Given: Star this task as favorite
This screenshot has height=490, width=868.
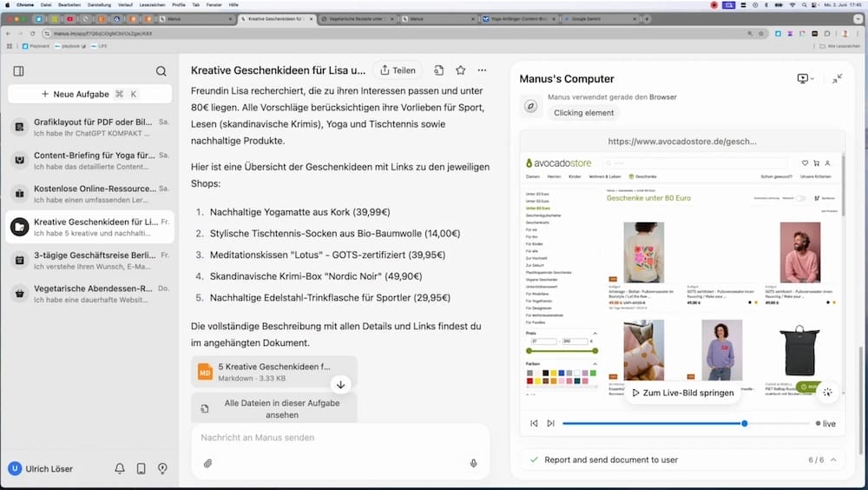Looking at the screenshot, I should pyautogui.click(x=460, y=70).
